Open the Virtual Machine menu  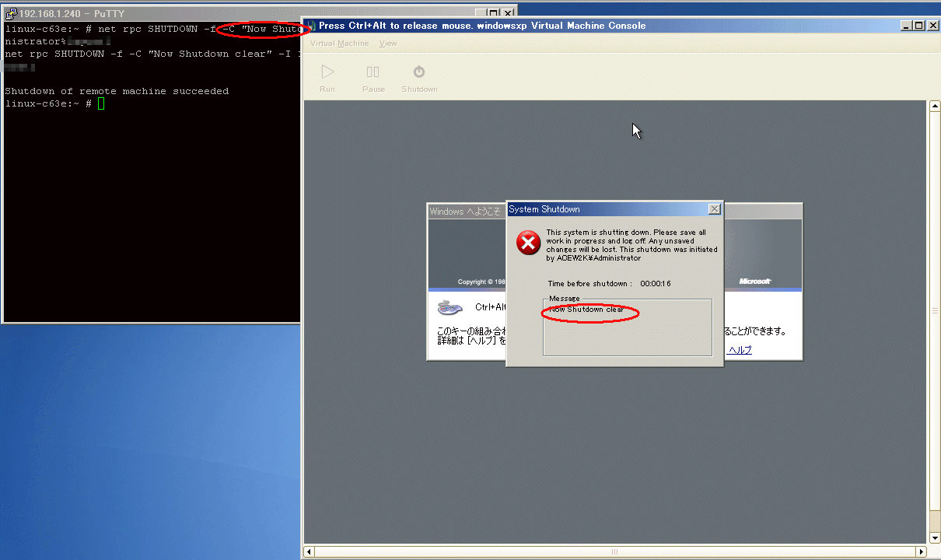click(x=339, y=44)
